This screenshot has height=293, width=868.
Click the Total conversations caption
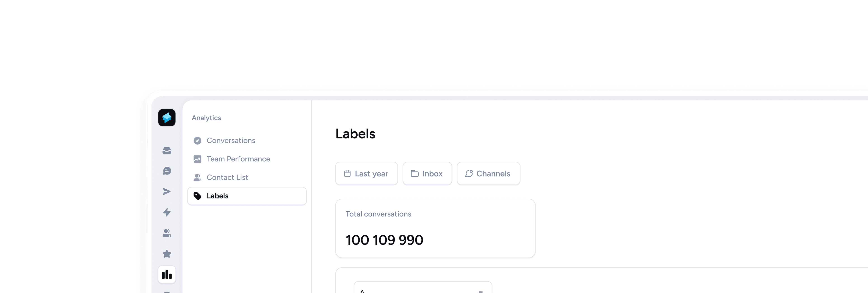(378, 214)
